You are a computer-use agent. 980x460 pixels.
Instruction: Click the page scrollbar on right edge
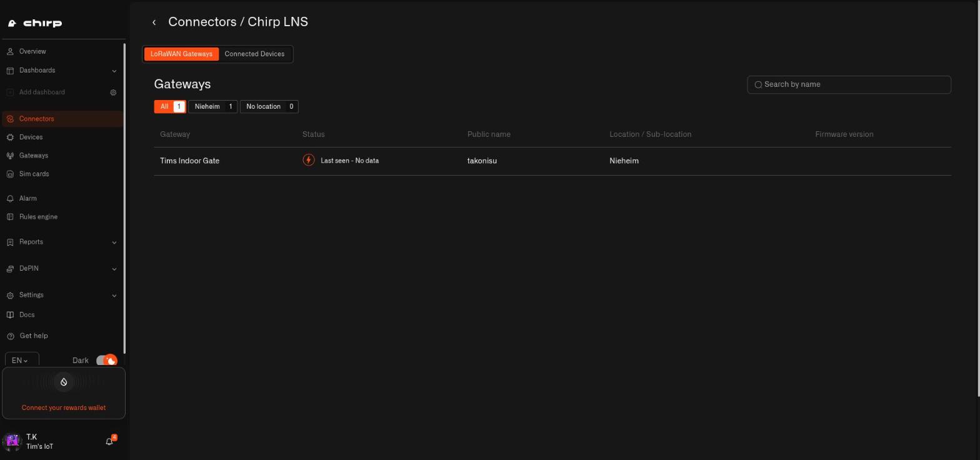978,199
